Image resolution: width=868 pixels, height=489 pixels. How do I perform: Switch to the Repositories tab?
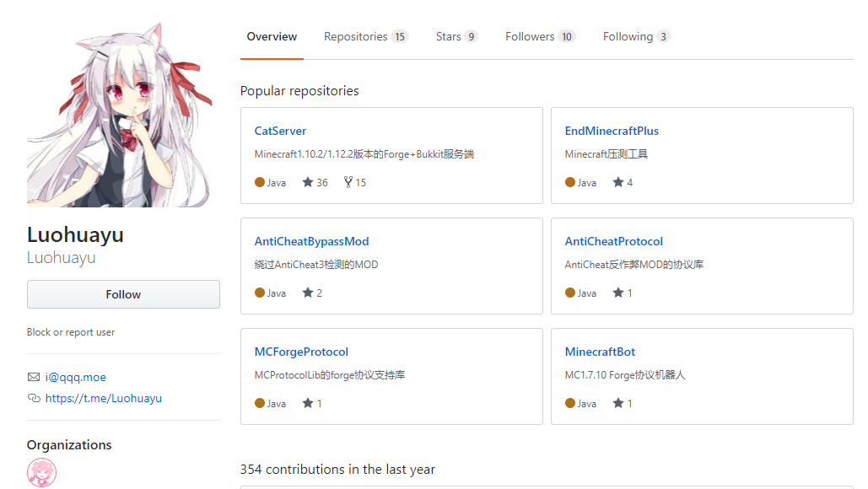pos(365,36)
